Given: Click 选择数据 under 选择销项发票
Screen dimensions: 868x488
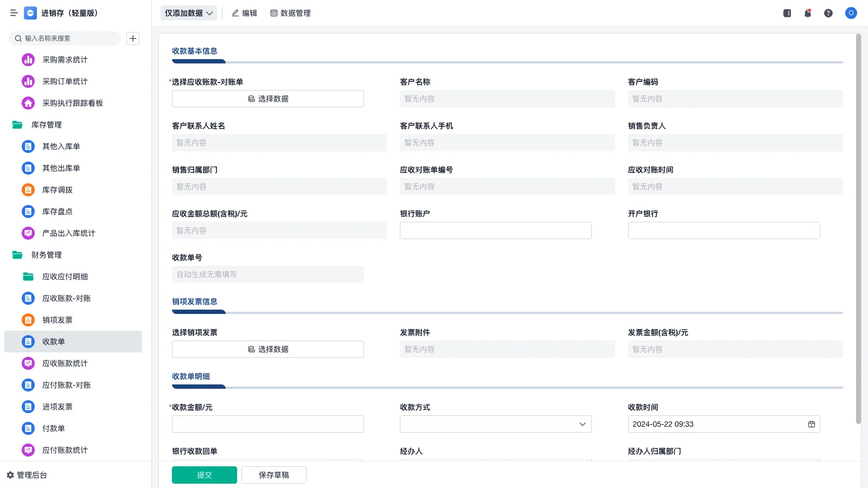Looking at the screenshot, I should 268,349.
